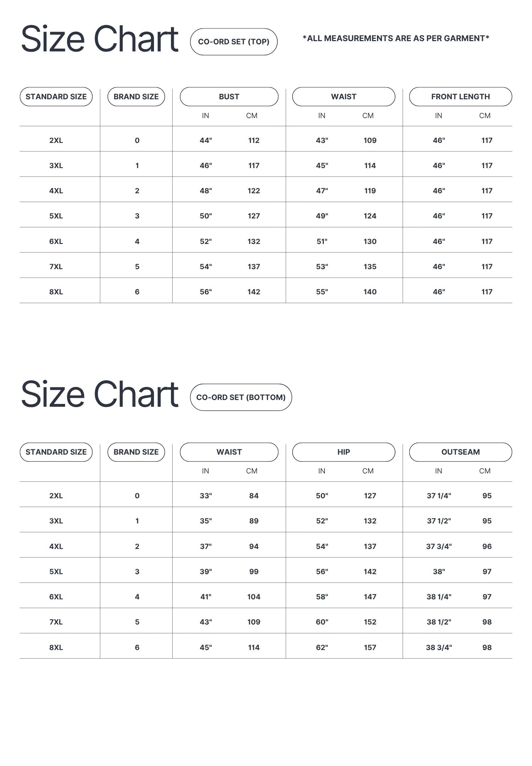Screen dimensions: 532x766
Task: Select the BUST column header pill
Action: click(229, 97)
